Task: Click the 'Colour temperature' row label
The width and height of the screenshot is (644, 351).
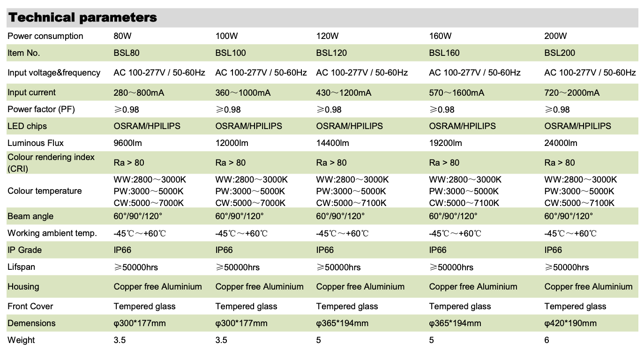Action: (45, 191)
